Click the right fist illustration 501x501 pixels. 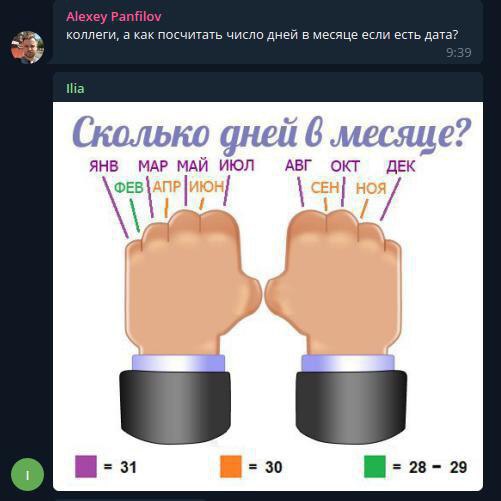(337, 325)
